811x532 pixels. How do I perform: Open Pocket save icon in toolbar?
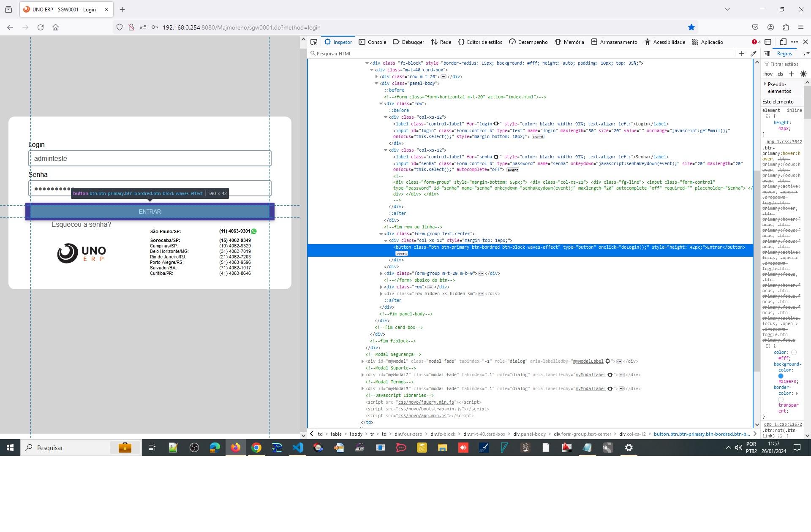755,27
